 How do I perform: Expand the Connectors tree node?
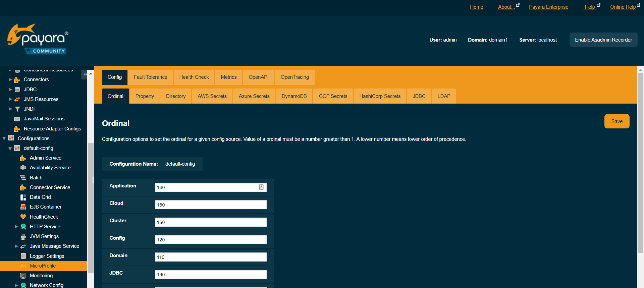[x=10, y=80]
